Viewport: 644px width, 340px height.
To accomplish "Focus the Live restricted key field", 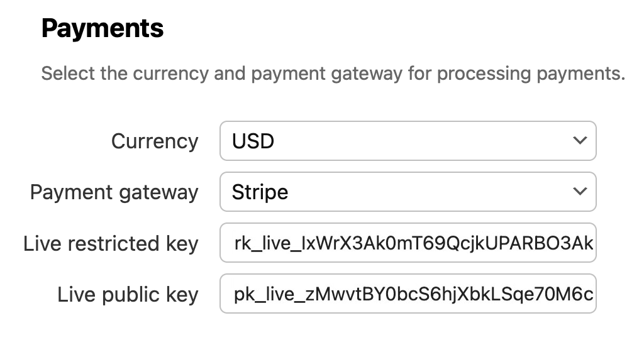I will [408, 243].
